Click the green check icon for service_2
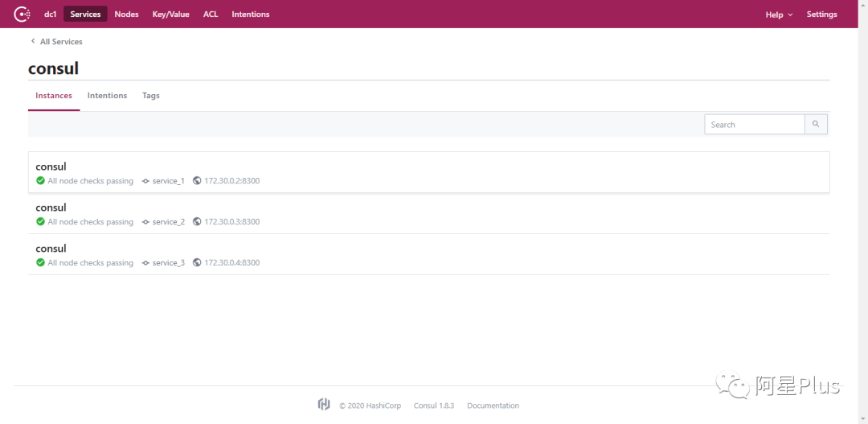 40,222
